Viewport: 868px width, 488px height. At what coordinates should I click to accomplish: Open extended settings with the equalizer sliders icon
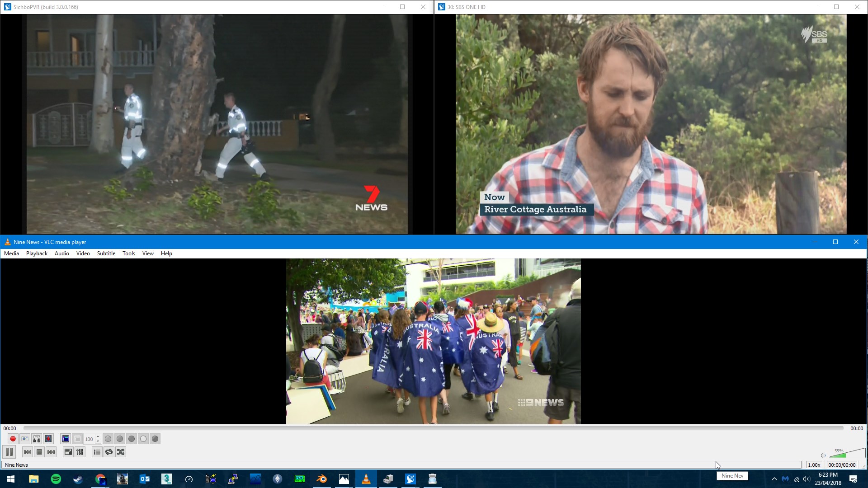click(80, 452)
